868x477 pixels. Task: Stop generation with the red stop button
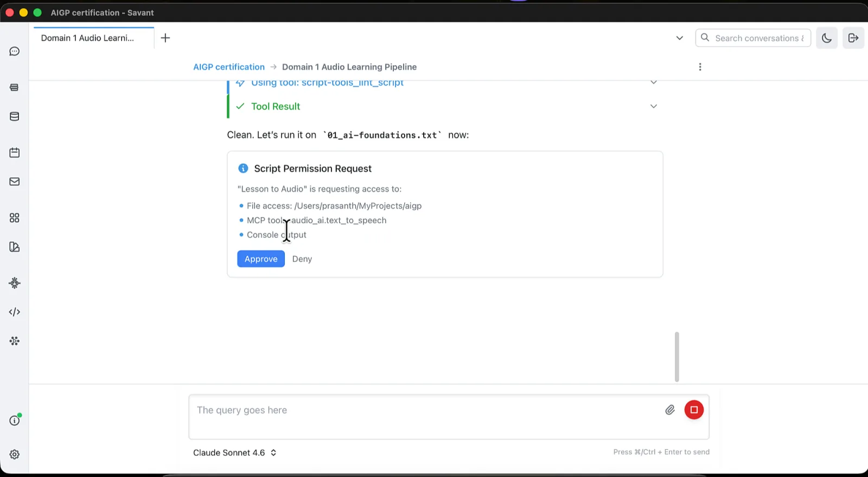click(x=694, y=410)
